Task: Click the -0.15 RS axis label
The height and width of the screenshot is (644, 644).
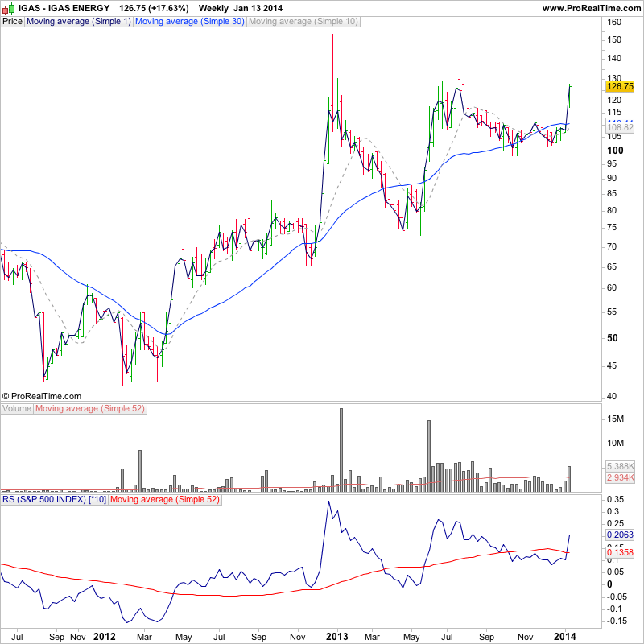Action: (617, 621)
